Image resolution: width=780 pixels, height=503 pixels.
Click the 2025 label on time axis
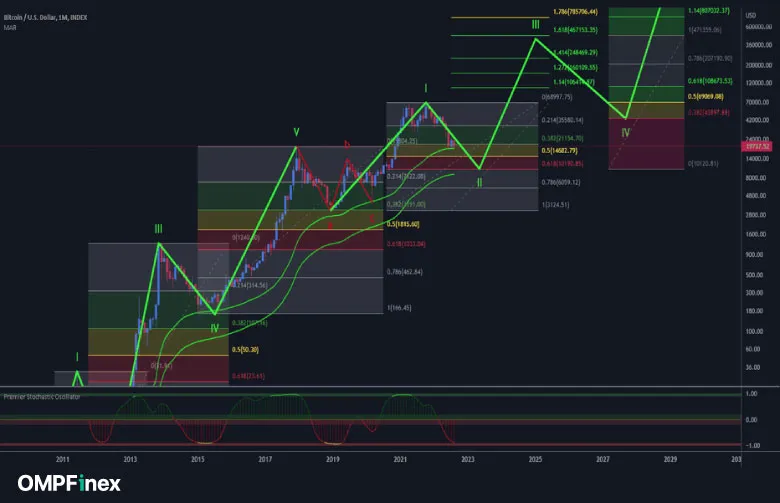point(535,458)
